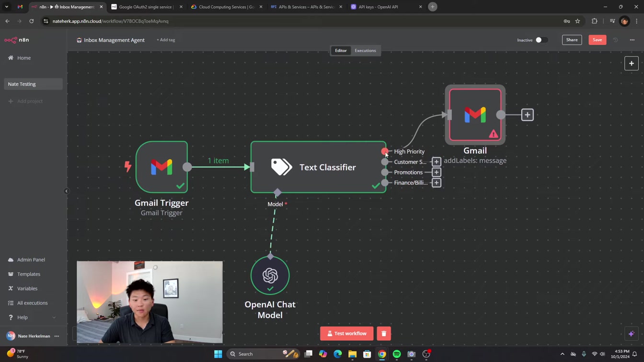Click the High Priority output connector
Viewport: 644px width, 362px height.
click(x=385, y=151)
